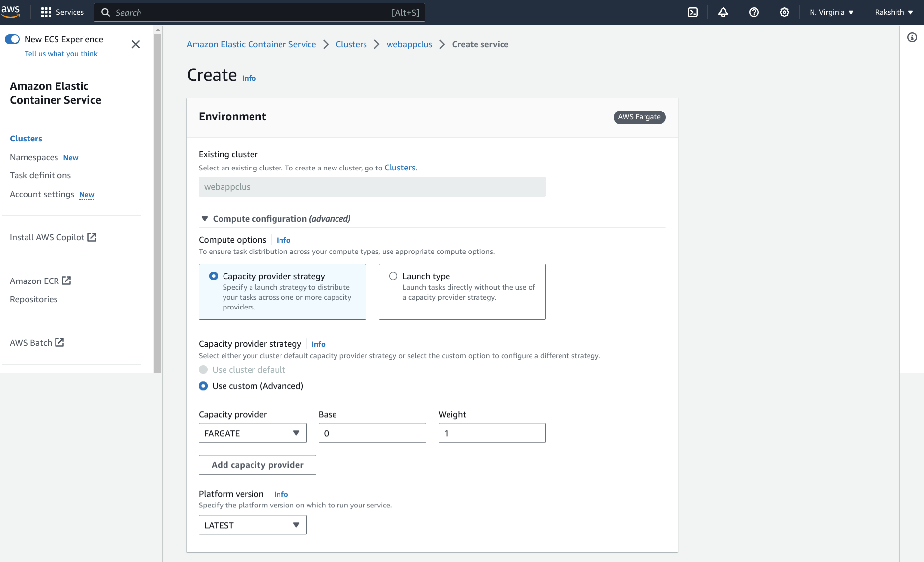Toggle the New ECS Experience switch
This screenshot has width=924, height=562.
(12, 39)
